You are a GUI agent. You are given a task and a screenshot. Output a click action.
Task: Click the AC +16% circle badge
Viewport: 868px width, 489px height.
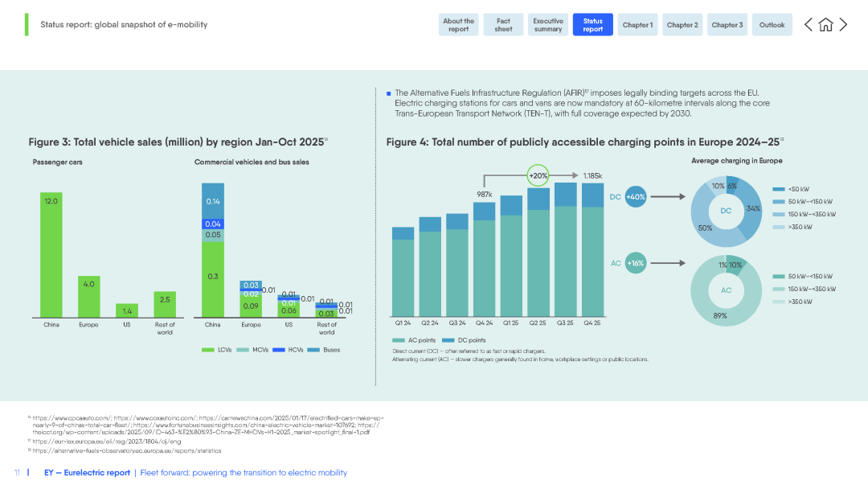pyautogui.click(x=636, y=263)
